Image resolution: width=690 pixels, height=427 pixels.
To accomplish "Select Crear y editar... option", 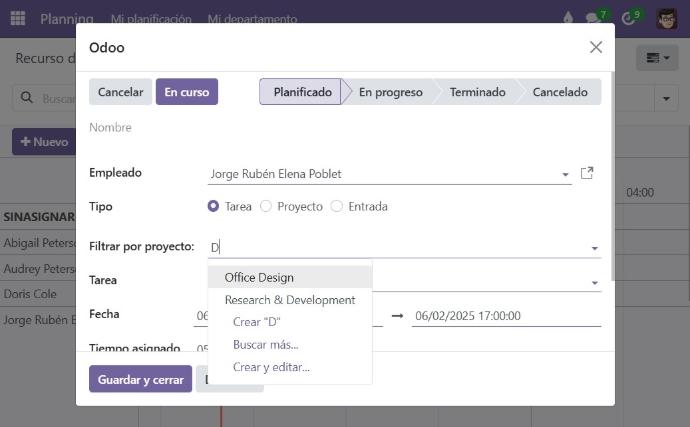I will [x=290, y=367].
